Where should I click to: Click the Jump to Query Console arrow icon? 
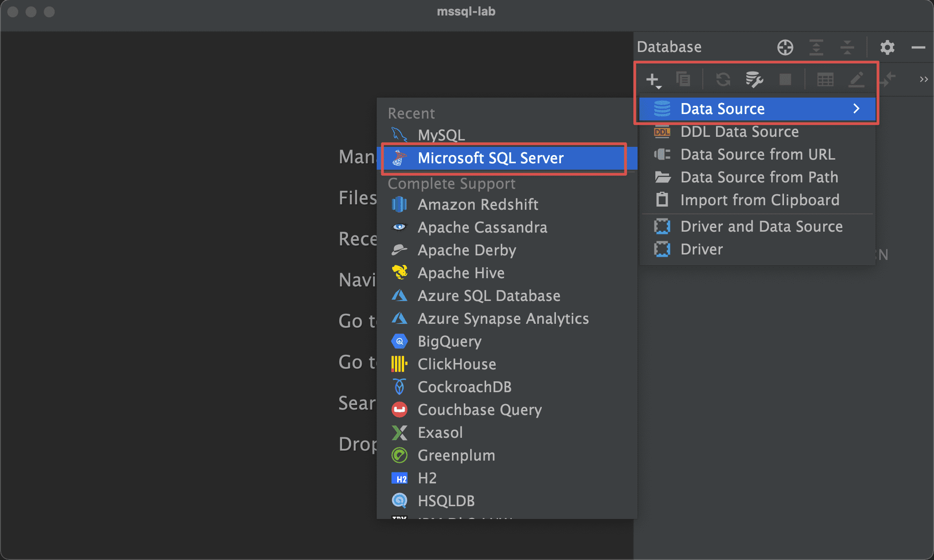tap(887, 79)
